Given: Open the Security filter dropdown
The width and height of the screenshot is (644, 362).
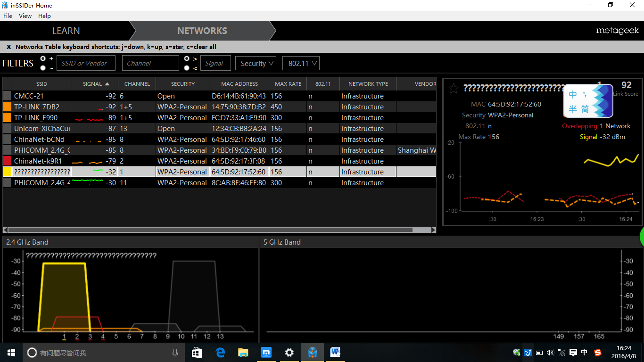Looking at the screenshot, I should [x=256, y=63].
